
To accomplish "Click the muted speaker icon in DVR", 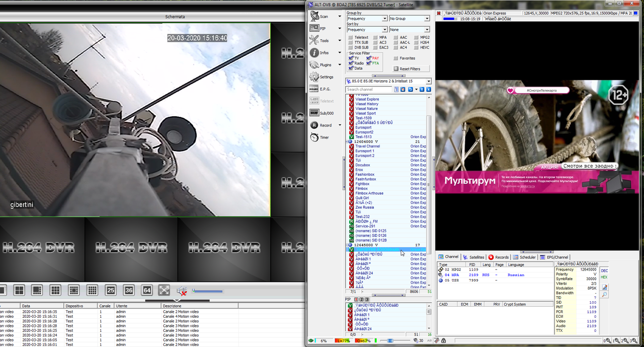I will pos(182,291).
